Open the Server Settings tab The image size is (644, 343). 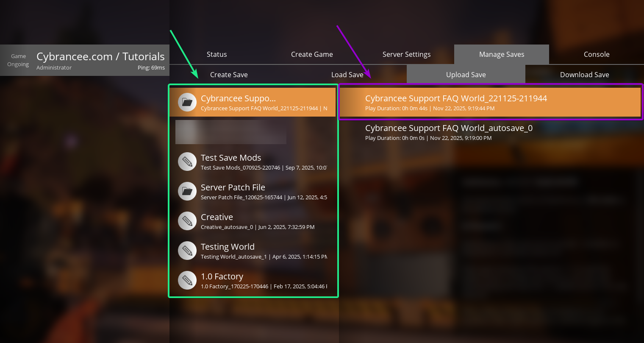click(x=407, y=54)
